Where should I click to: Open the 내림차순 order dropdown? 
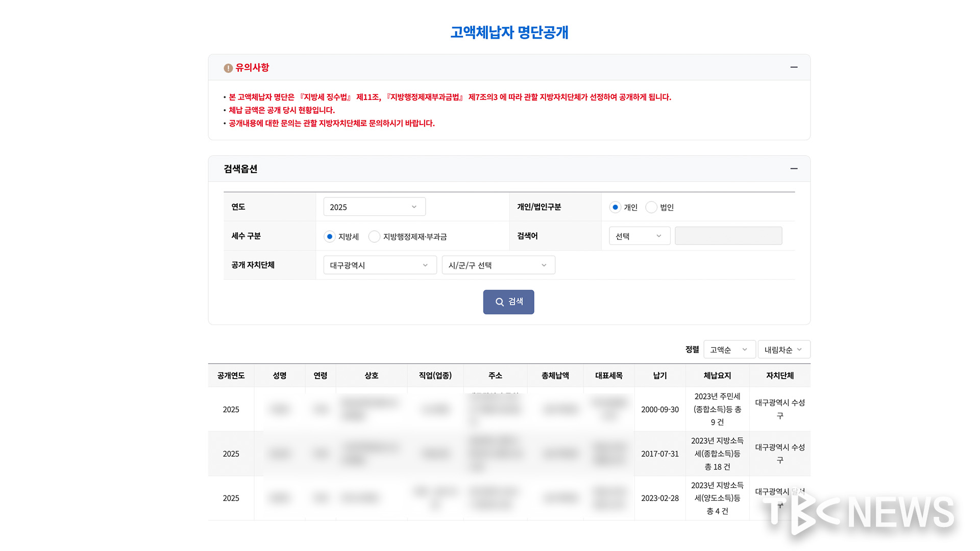coord(783,349)
